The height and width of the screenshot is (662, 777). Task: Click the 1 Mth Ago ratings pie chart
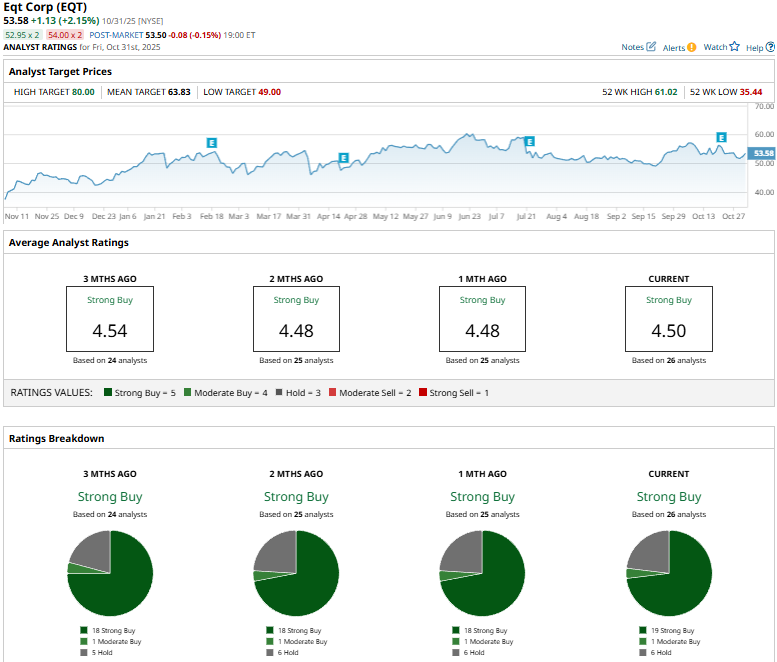482,573
